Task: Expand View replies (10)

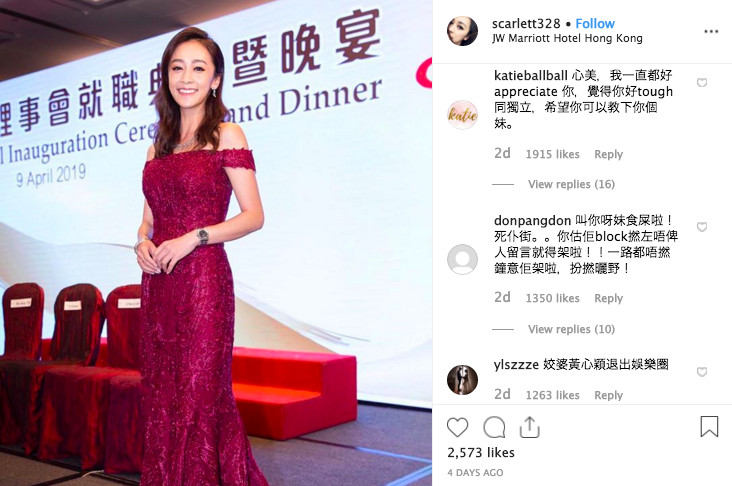Action: point(571,329)
